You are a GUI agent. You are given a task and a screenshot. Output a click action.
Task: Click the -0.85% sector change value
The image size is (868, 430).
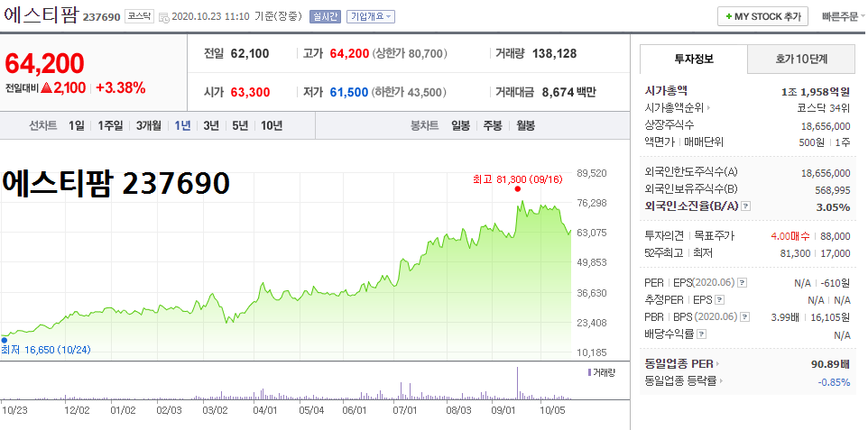tap(834, 381)
